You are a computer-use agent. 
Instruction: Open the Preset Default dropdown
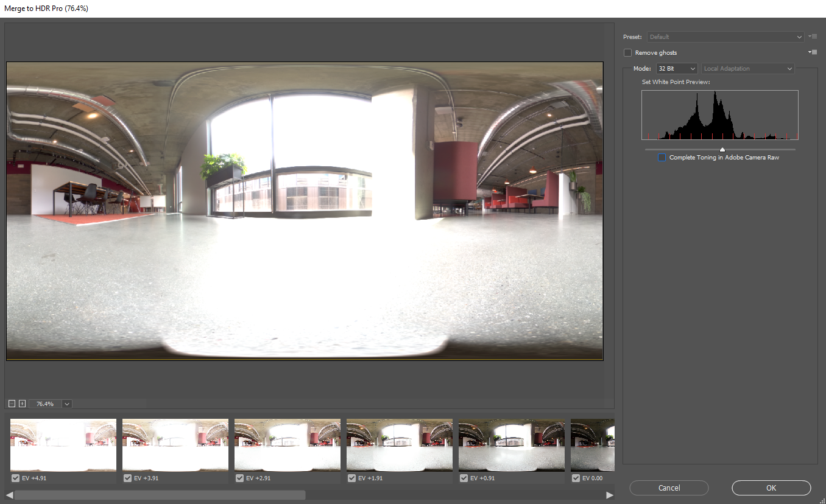[725, 37]
